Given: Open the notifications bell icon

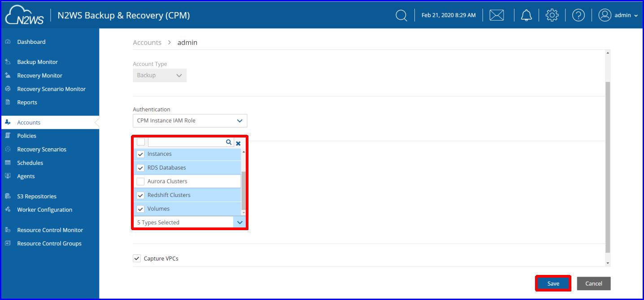Looking at the screenshot, I should 527,15.
